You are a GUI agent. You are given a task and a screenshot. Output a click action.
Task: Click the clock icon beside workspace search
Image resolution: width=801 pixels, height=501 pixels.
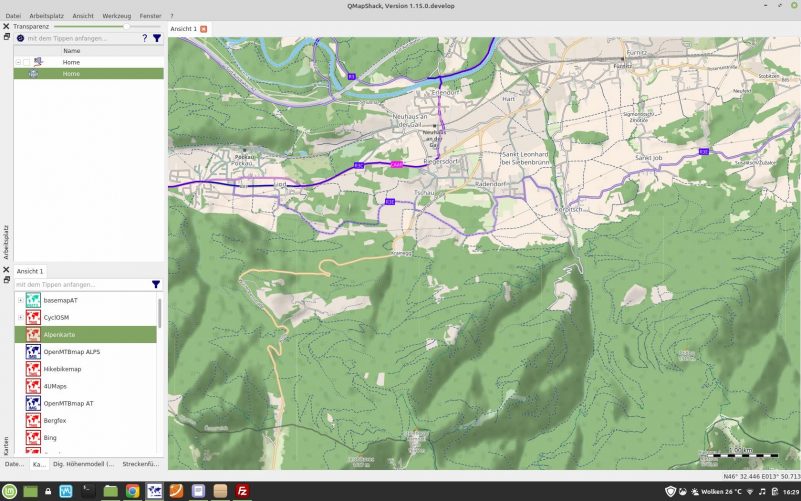(20, 38)
